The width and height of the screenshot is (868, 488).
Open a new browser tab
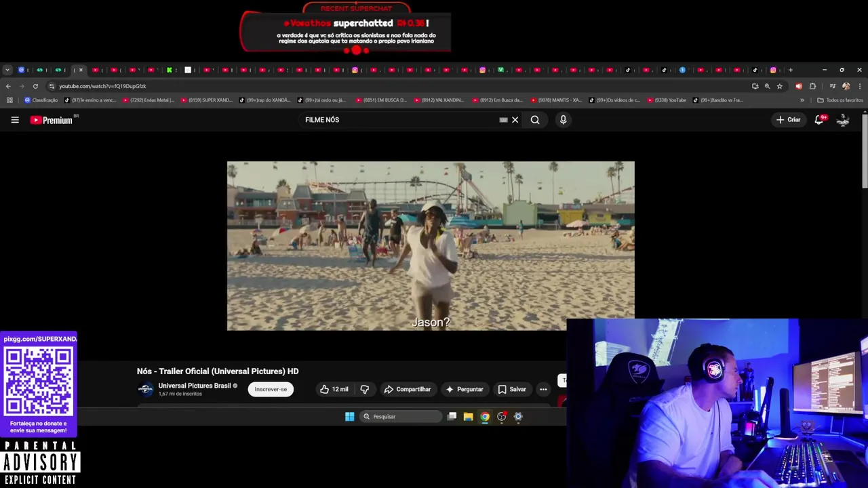(x=790, y=70)
